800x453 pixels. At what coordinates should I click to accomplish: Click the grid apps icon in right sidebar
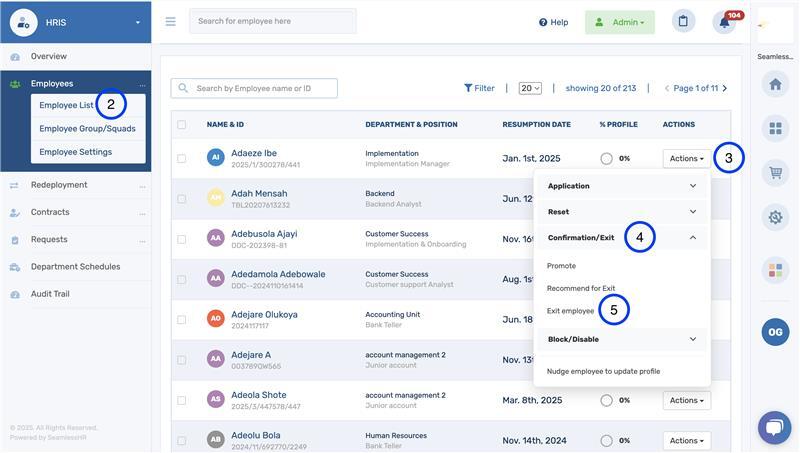tap(775, 129)
